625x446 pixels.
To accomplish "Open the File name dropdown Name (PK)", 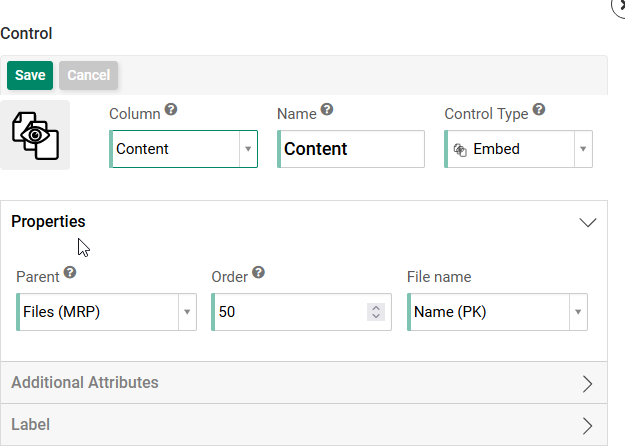I will pos(577,312).
